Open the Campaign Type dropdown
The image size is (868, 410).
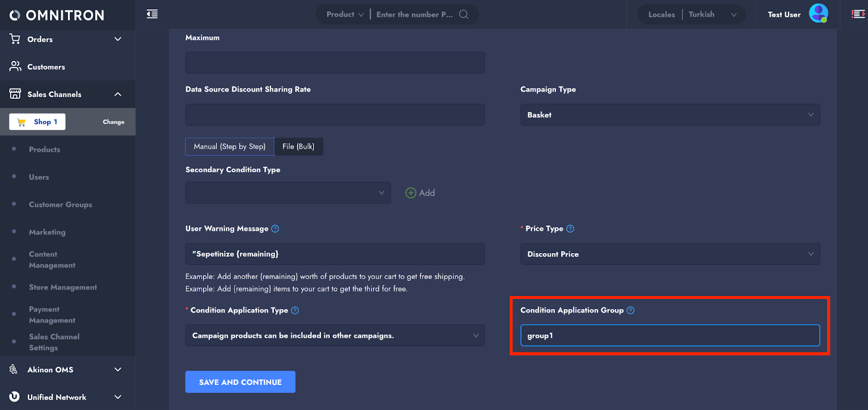[669, 115]
